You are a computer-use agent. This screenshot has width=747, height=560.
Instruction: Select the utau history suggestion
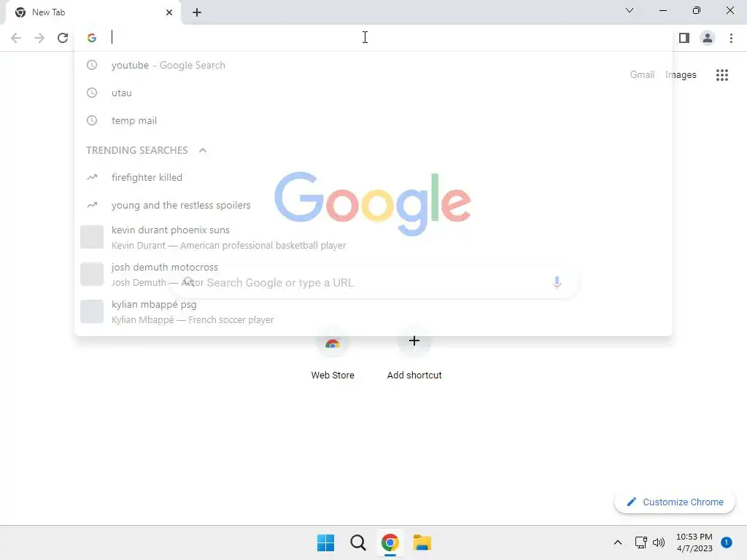pyautogui.click(x=373, y=93)
